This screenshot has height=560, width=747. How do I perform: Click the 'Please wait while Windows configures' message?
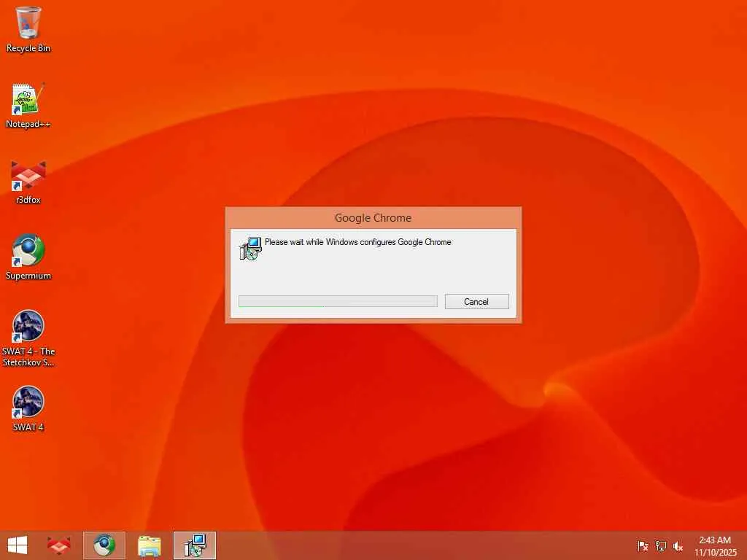(x=357, y=242)
